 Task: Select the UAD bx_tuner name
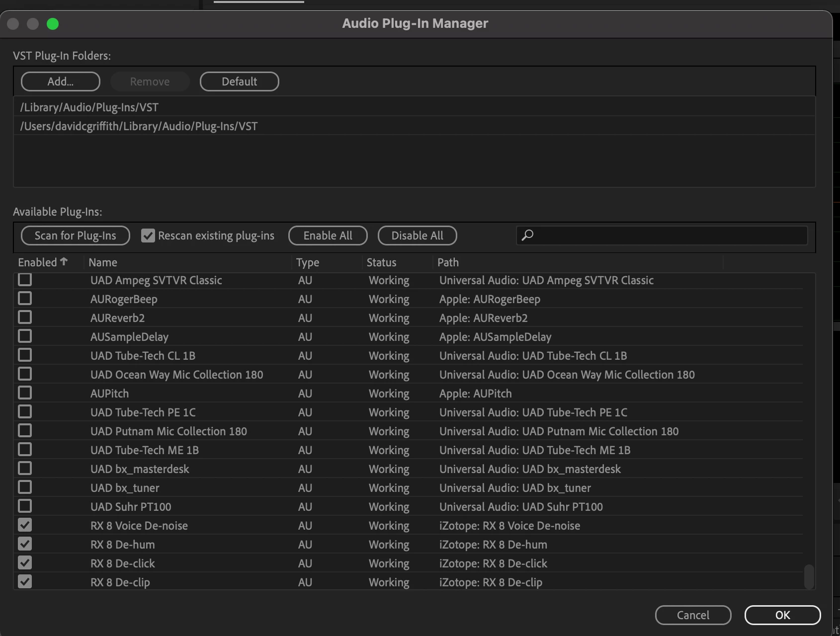(125, 488)
